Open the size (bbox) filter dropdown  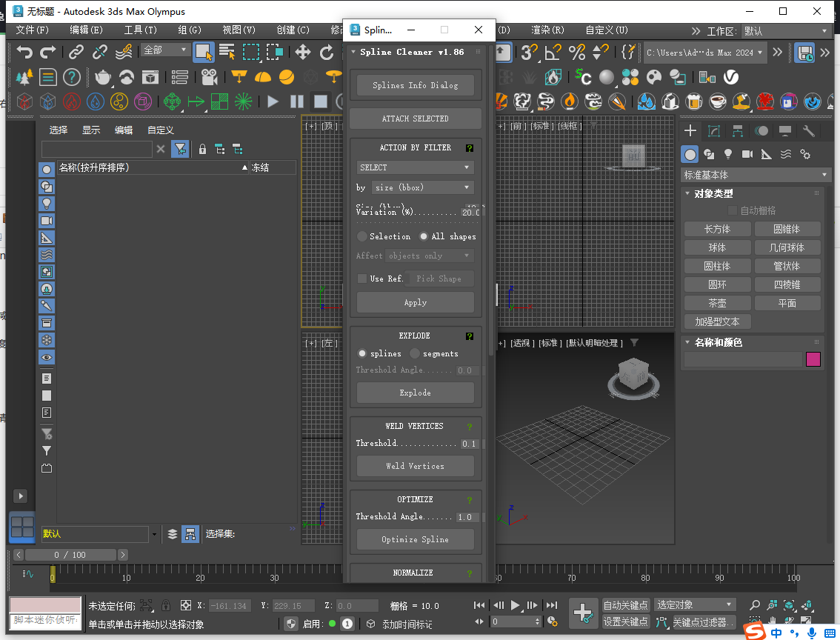[x=423, y=187]
